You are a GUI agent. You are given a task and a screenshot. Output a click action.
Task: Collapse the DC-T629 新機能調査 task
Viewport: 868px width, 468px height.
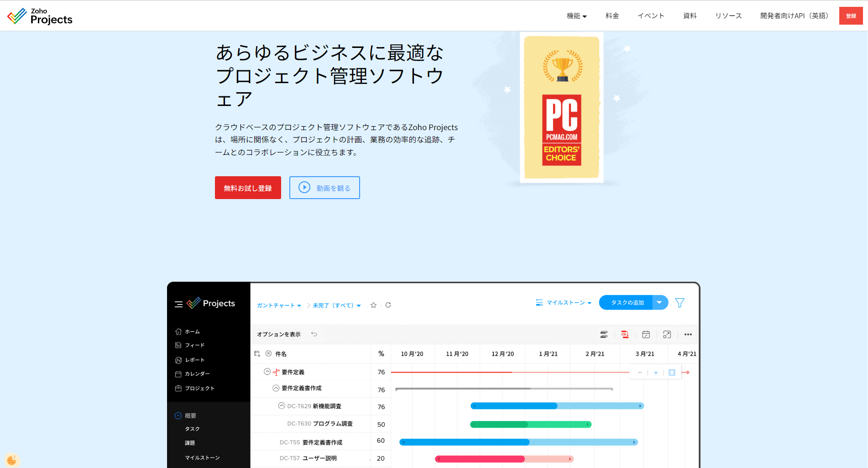click(x=282, y=405)
